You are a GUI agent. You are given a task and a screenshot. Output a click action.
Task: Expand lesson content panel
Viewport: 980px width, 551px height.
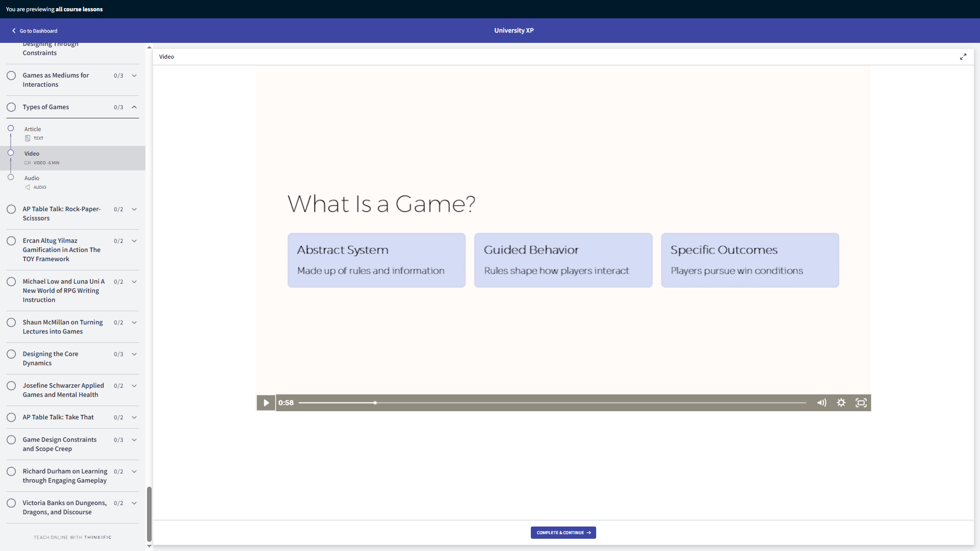pyautogui.click(x=963, y=57)
